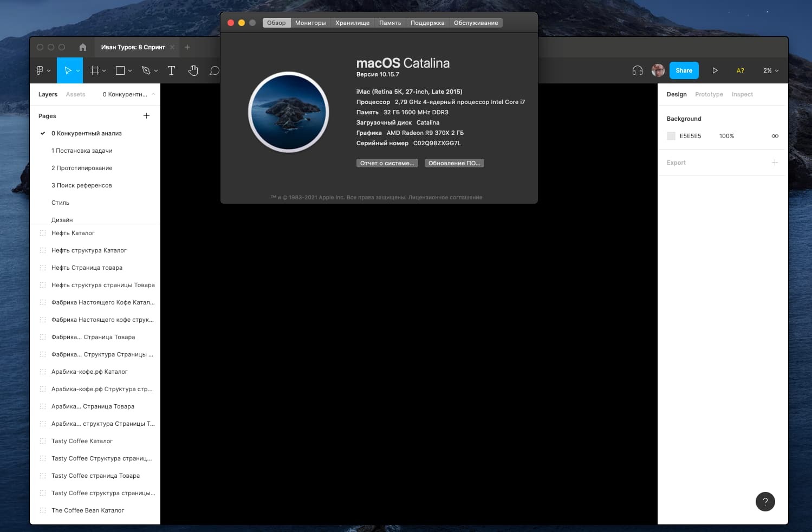Select the Comment tool

(215, 70)
